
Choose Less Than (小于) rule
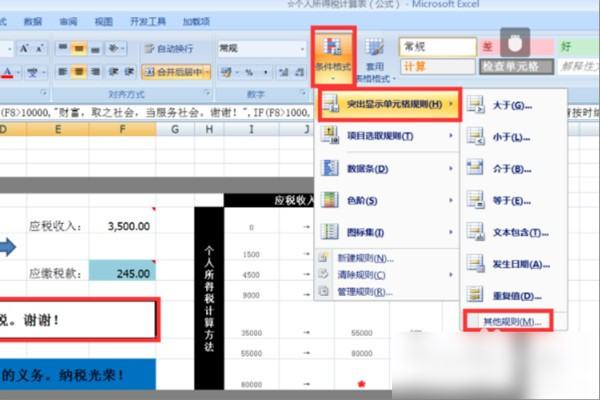(512, 137)
